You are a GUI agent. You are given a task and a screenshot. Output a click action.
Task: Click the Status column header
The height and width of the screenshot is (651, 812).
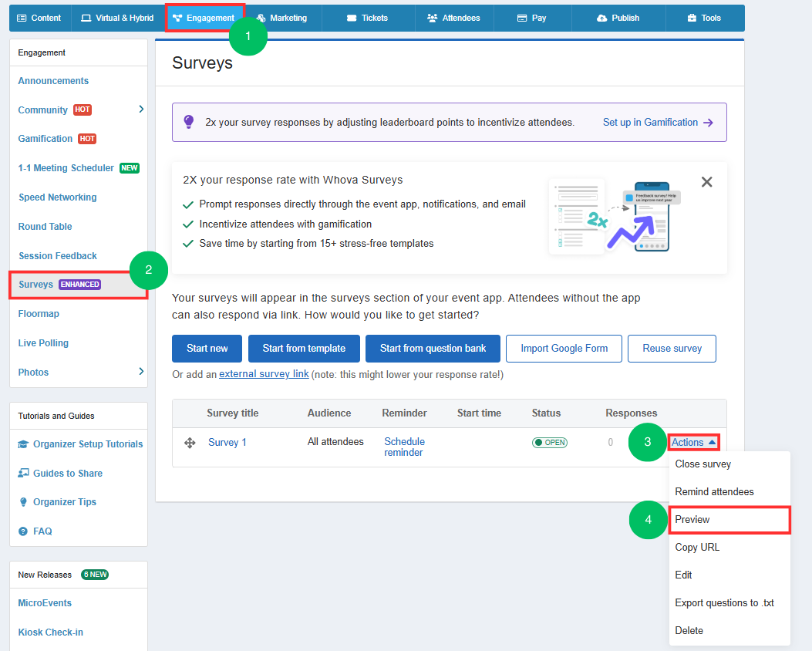coord(546,413)
